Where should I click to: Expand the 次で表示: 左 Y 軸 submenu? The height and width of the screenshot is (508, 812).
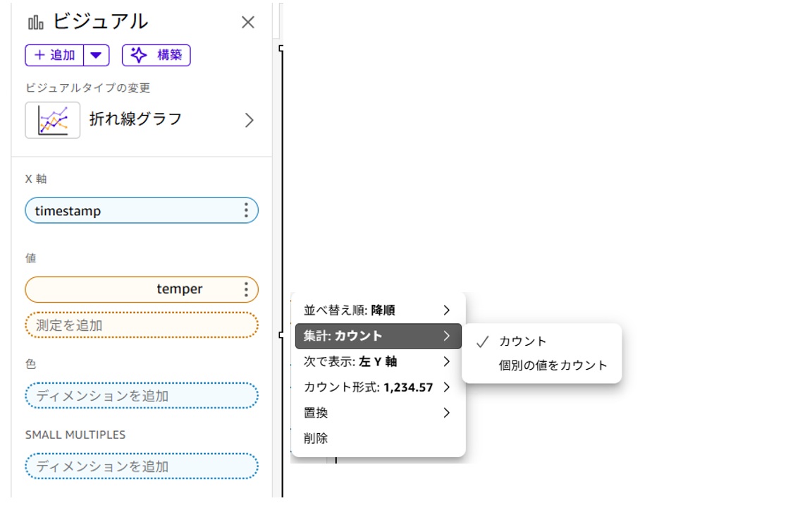(377, 362)
